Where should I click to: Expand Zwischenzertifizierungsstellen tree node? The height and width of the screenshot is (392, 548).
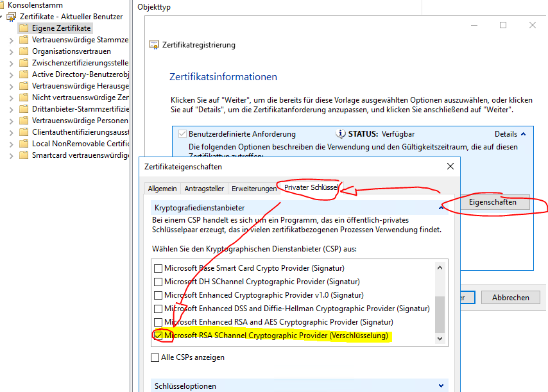(x=11, y=64)
